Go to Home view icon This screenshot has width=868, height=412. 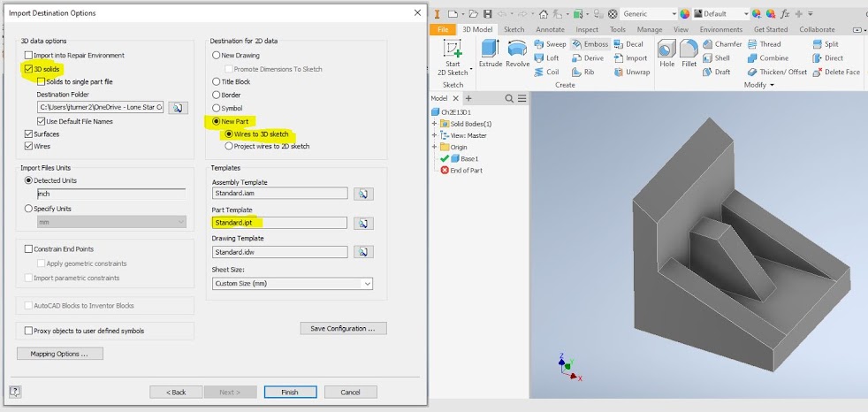[x=543, y=14]
